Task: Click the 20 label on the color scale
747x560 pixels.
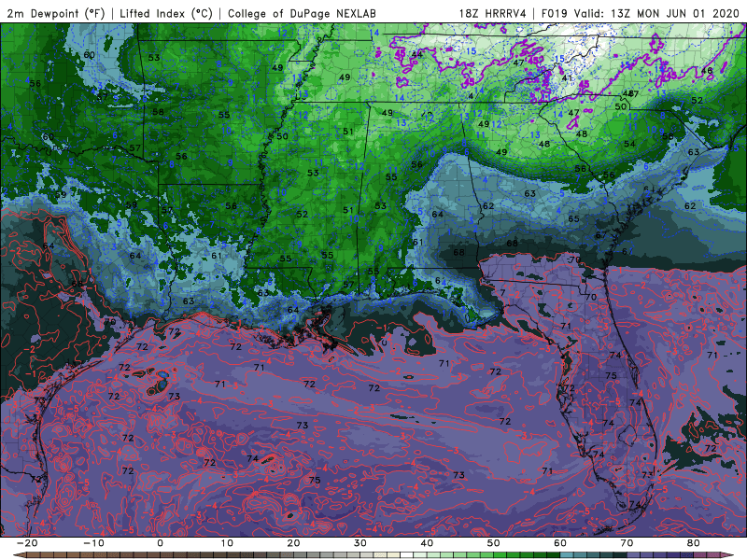Action: 293,543
